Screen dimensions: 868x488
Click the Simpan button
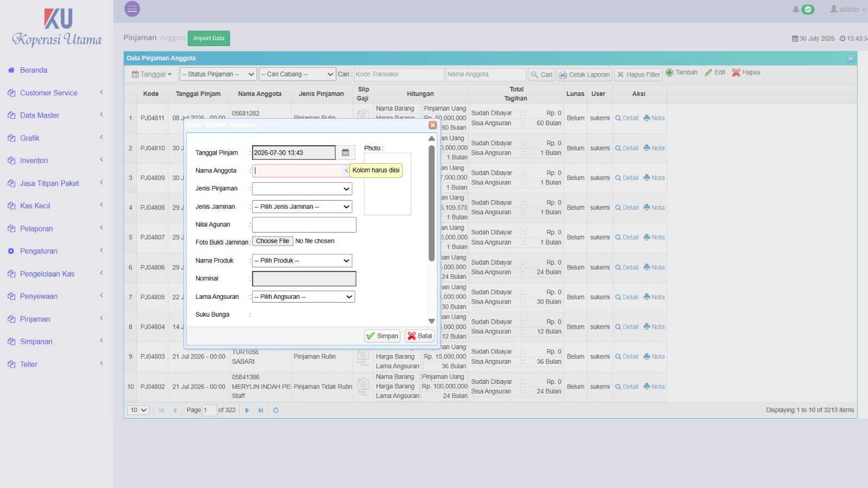[x=382, y=336]
